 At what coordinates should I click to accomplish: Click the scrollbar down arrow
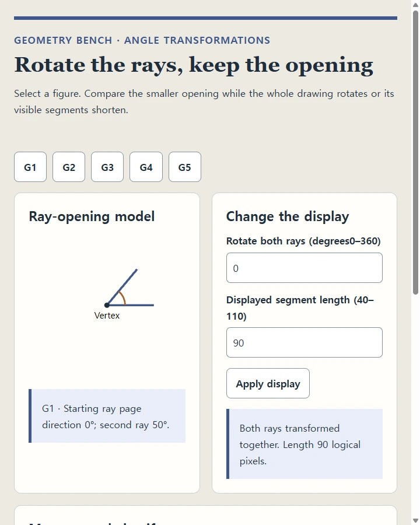(416, 521)
